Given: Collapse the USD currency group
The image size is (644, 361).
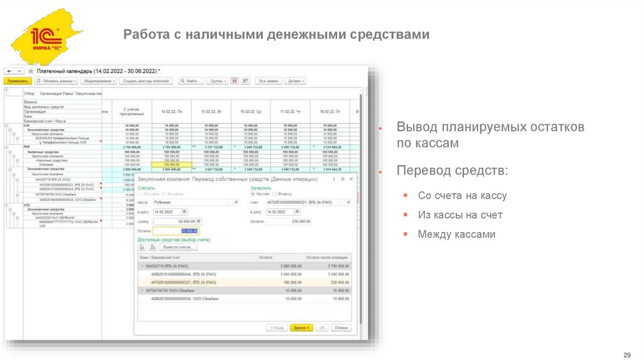Looking at the screenshot, I should (6, 205).
